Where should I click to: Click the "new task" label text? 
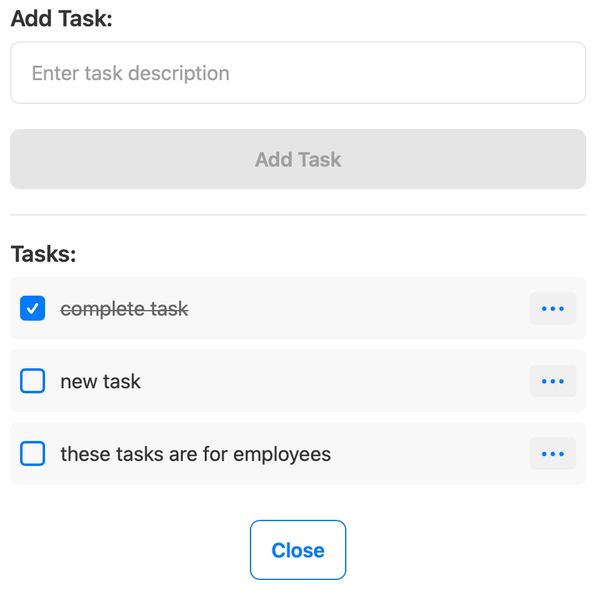click(x=100, y=381)
